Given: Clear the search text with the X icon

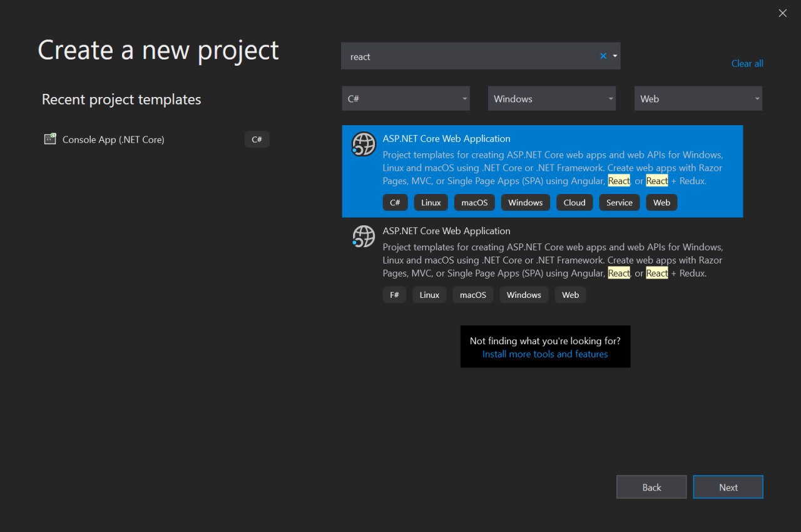Looking at the screenshot, I should pos(603,56).
